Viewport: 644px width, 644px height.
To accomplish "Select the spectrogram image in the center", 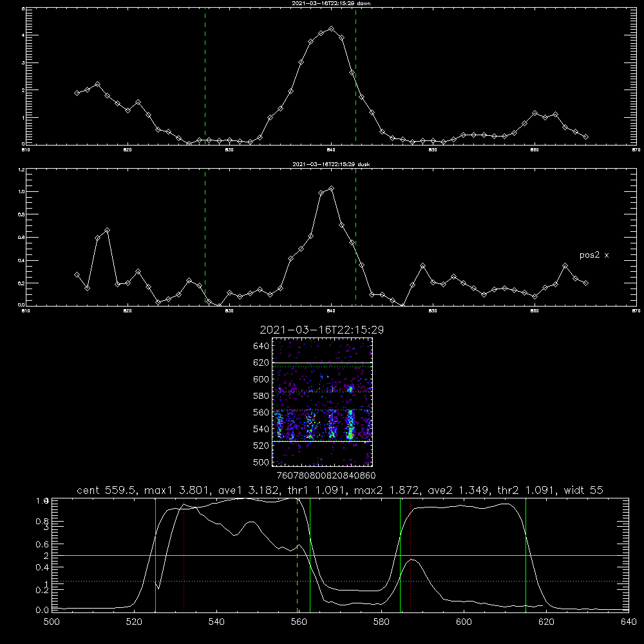I will coord(322,402).
